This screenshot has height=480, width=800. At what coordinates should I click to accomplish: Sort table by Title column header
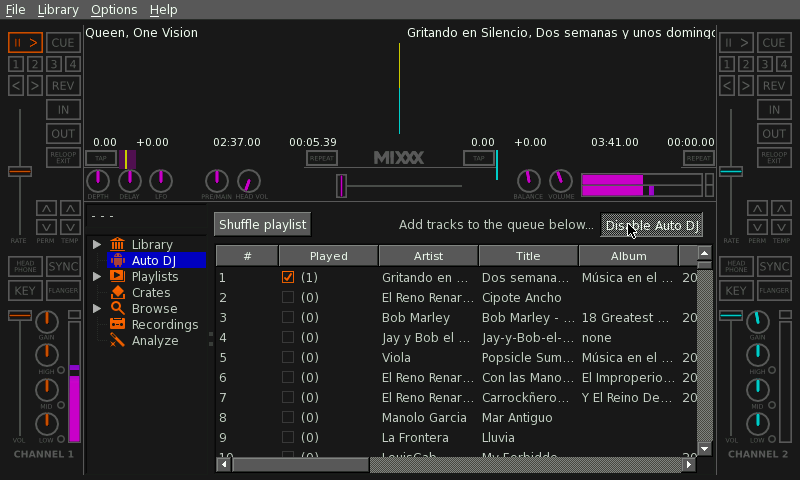(528, 256)
